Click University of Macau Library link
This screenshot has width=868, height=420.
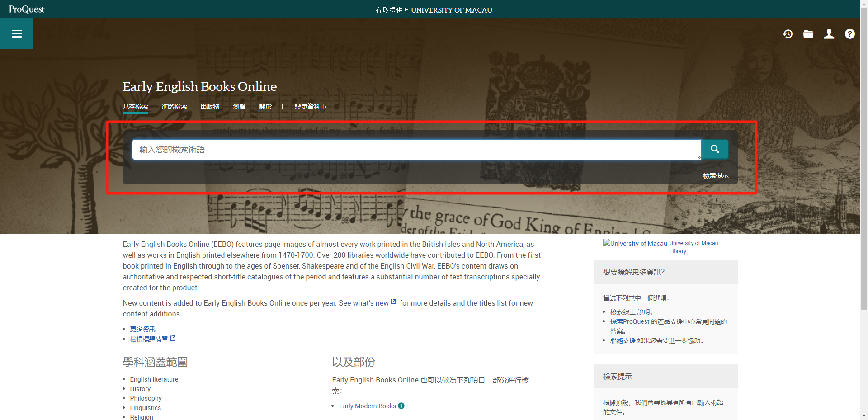click(x=693, y=247)
